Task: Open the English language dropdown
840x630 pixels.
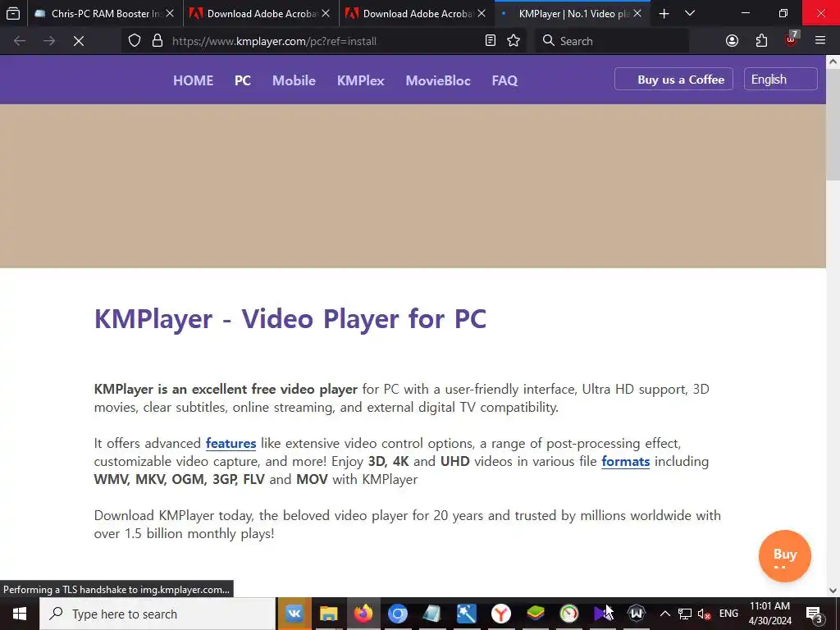Action: 781,80
